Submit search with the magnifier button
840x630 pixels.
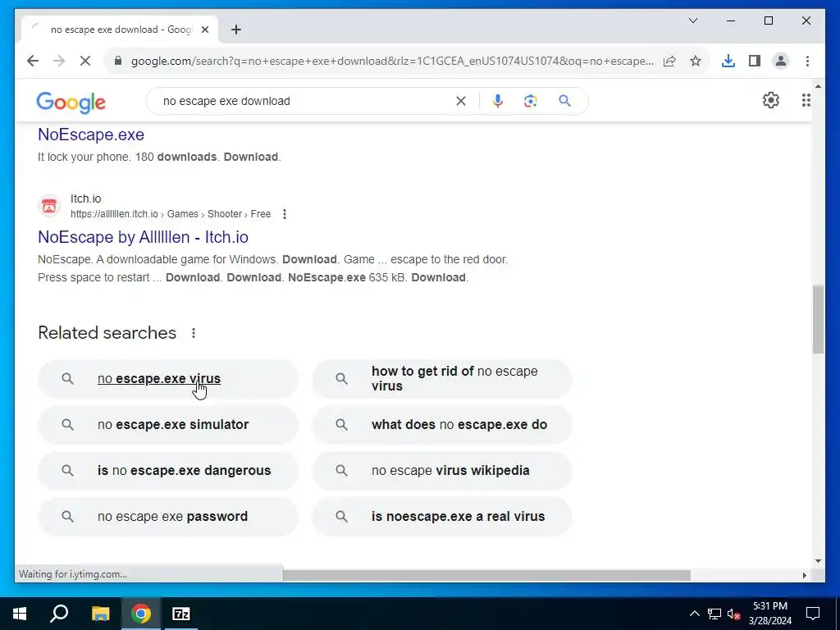tap(564, 101)
